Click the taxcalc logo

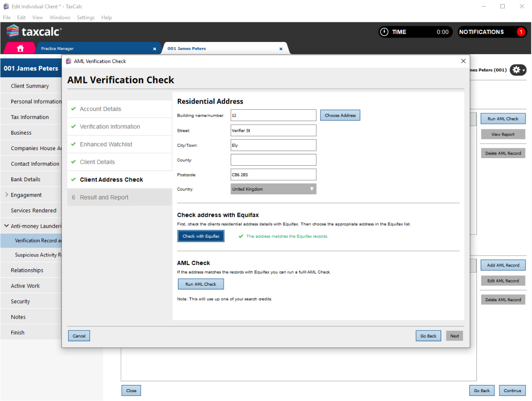point(34,32)
